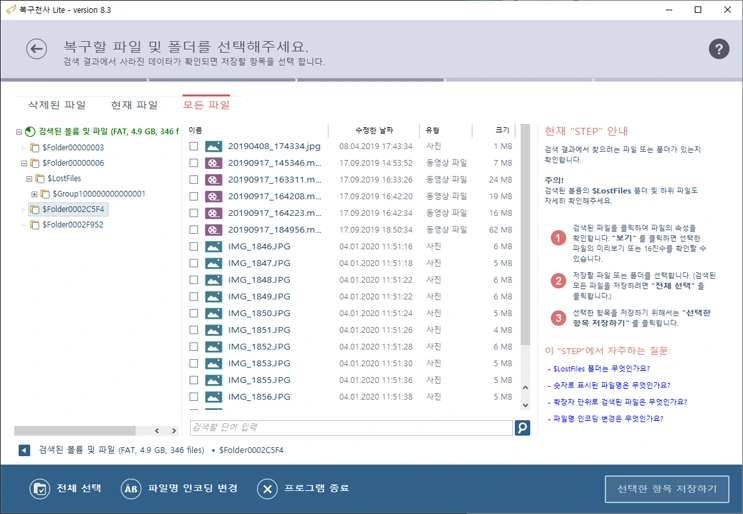The height and width of the screenshot is (514, 743).
Task: Check the box for IMG_1855.JPG
Action: (x=193, y=380)
